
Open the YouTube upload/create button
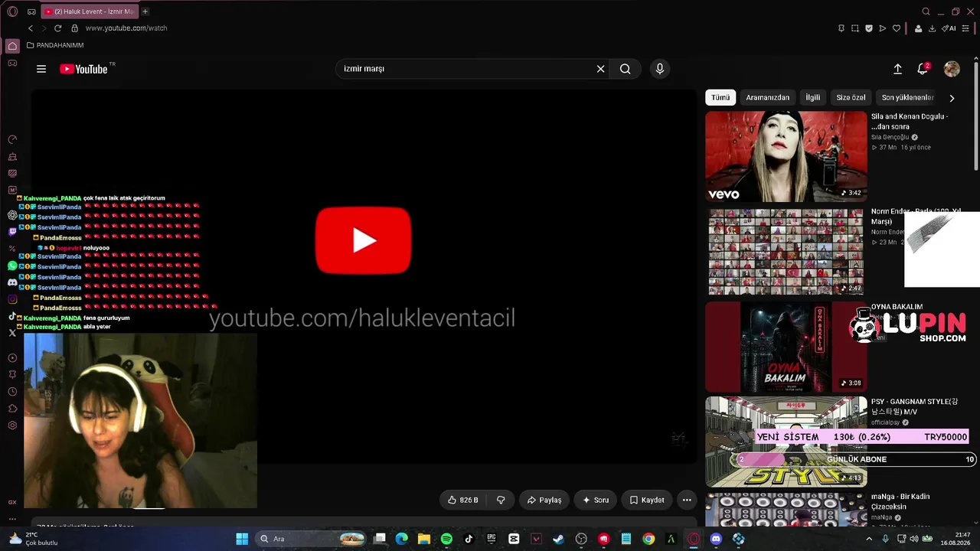pos(897,69)
